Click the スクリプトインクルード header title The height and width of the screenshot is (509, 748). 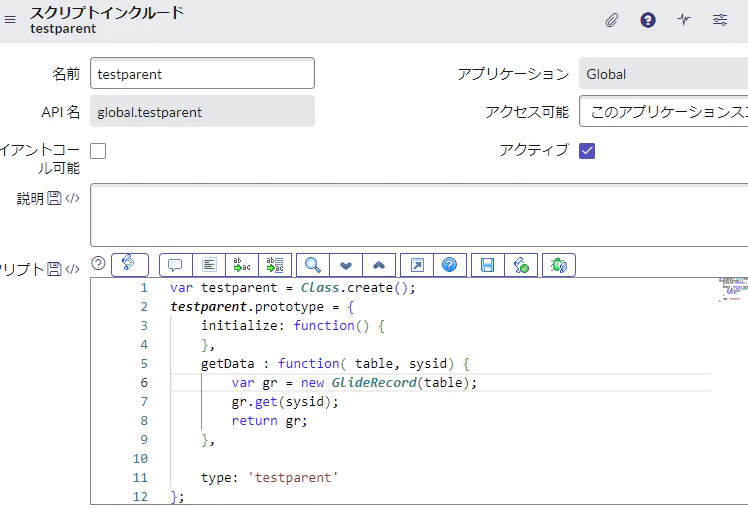tap(107, 12)
